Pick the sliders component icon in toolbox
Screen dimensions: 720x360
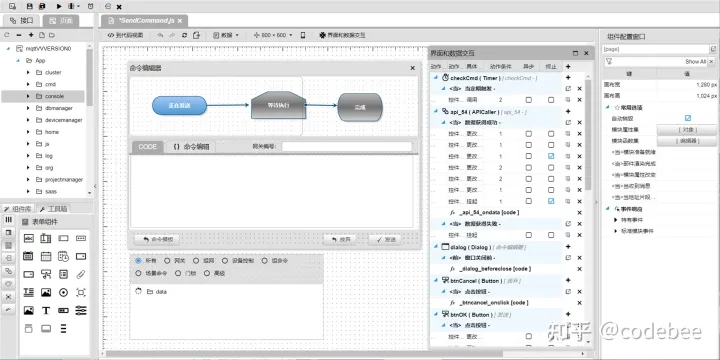[x=81, y=310]
